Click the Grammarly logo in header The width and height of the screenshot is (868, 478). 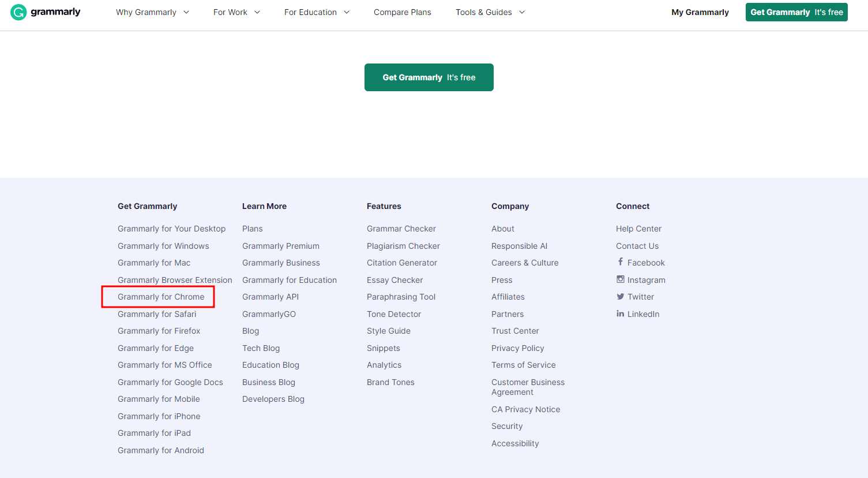tap(46, 12)
